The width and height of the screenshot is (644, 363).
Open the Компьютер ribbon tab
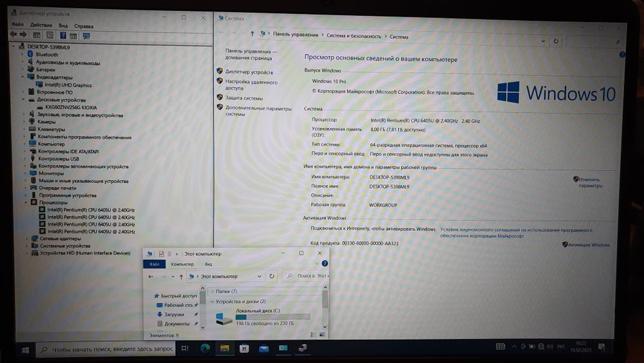click(182, 264)
